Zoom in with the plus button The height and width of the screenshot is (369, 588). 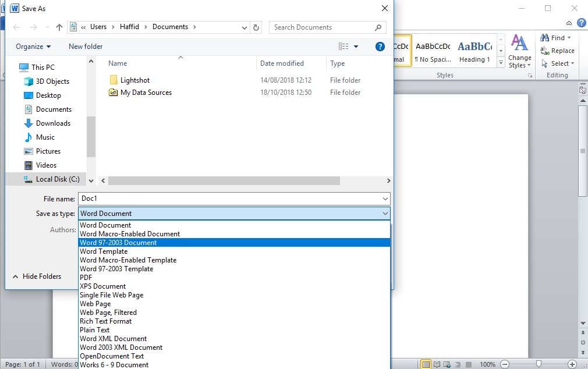pyautogui.click(x=572, y=364)
